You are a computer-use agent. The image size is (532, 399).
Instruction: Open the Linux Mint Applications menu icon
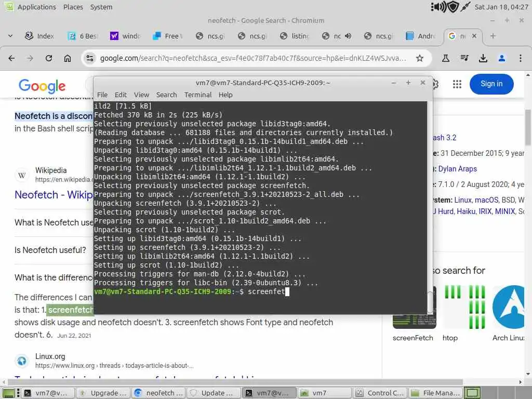(x=9, y=6)
